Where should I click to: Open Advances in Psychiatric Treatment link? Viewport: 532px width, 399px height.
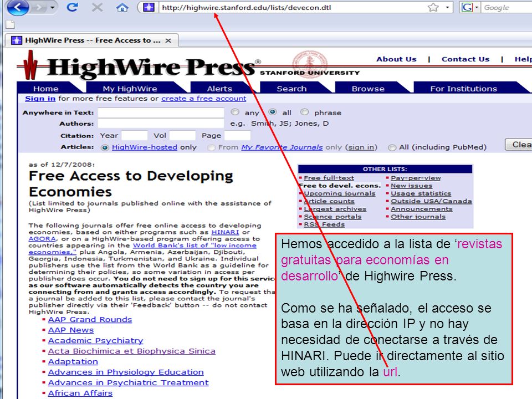coord(128,383)
